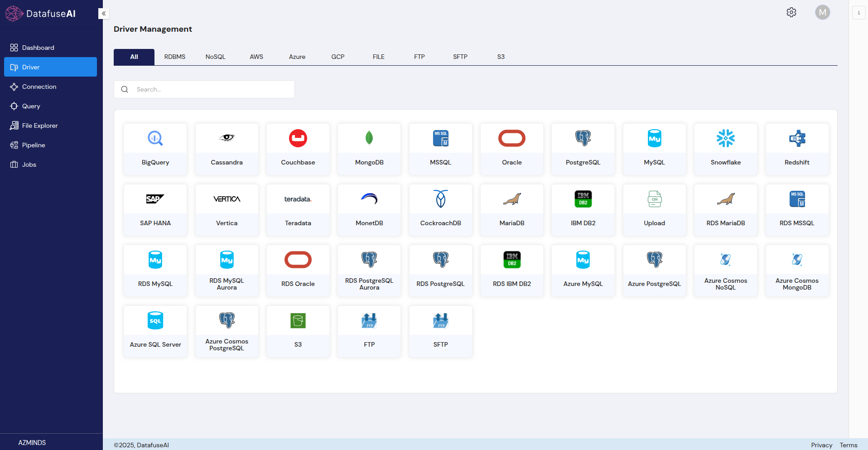Click the user avatar M icon

tap(822, 12)
